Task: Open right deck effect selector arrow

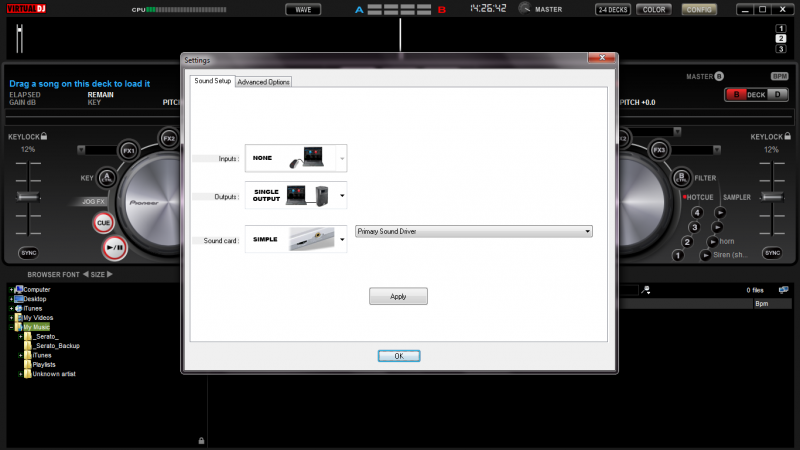Action: point(717,150)
